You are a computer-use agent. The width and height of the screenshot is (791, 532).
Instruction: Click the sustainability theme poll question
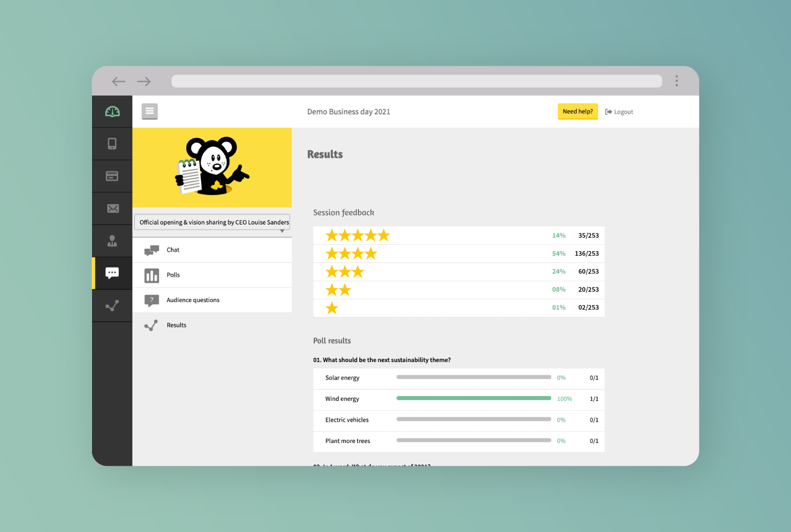382,360
